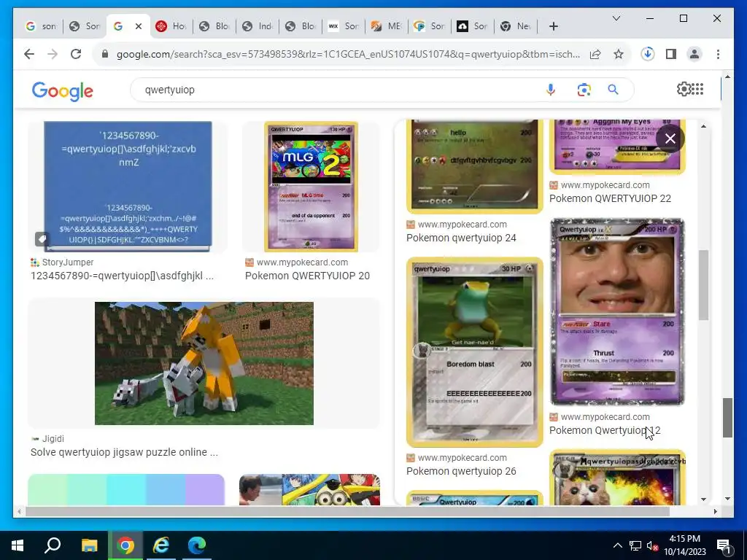Open File Explorer from taskbar
747x560 pixels.
89,545
